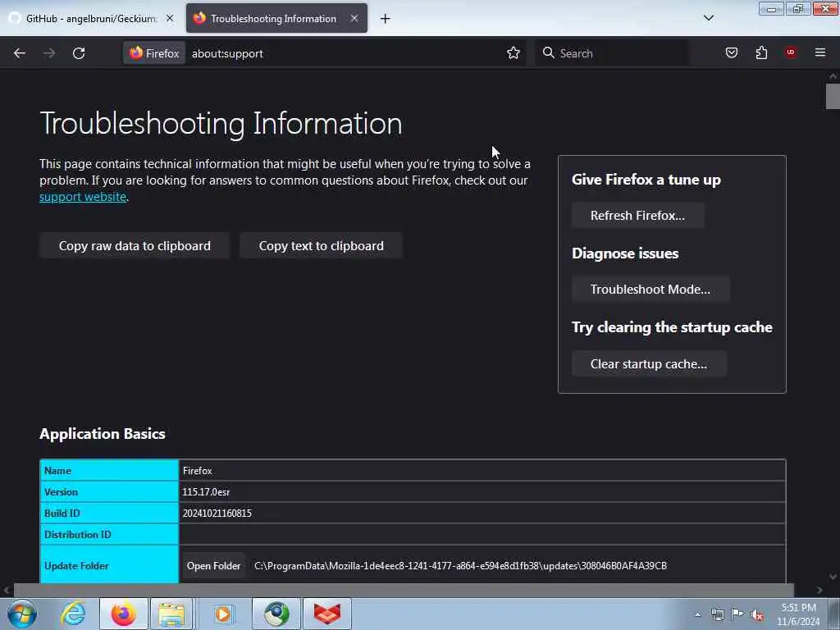840x630 pixels.
Task: Open the uBlock Origin toolbar icon
Action: [x=791, y=52]
